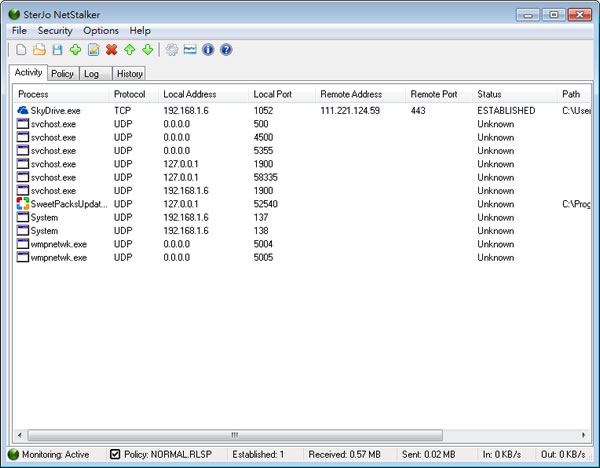
Task: Open the Security menu
Action: [55, 31]
